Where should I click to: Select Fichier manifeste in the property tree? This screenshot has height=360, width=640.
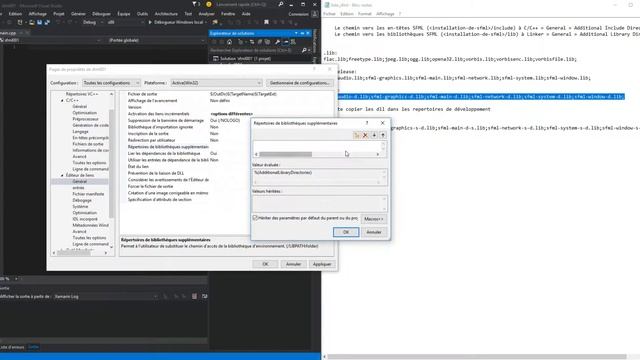click(88, 194)
